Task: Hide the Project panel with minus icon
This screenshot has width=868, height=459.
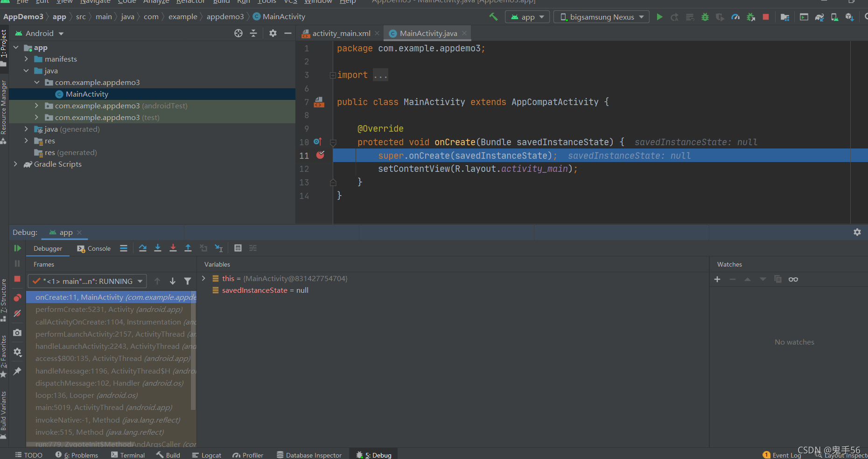Action: point(288,33)
